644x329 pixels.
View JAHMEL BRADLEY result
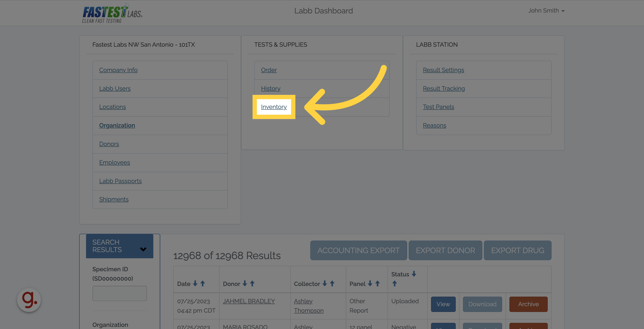point(443,304)
